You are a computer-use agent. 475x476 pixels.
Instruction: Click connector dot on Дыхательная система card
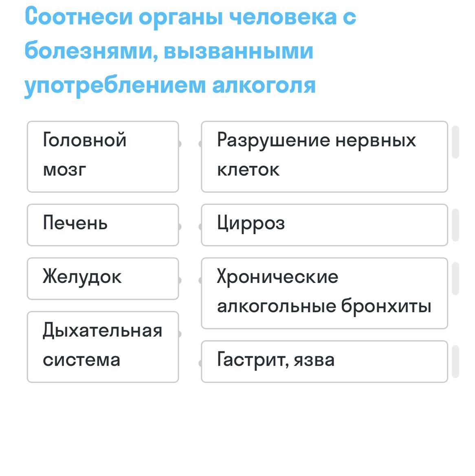(179, 334)
